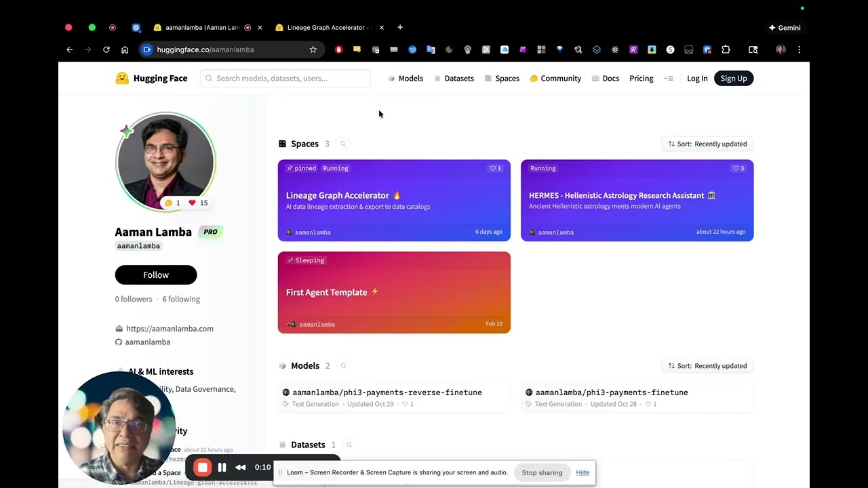Click the Sleeping status badge on First Agent Template
Image resolution: width=868 pixels, height=488 pixels.
[305, 260]
